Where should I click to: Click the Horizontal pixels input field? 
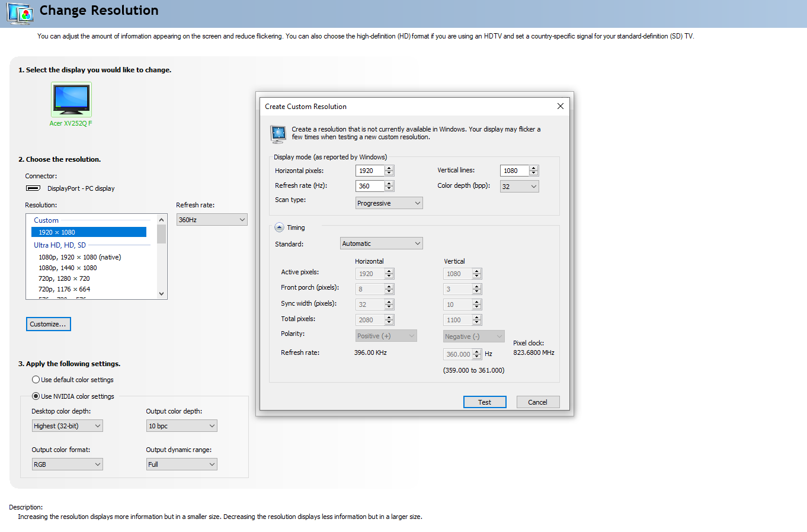point(370,171)
